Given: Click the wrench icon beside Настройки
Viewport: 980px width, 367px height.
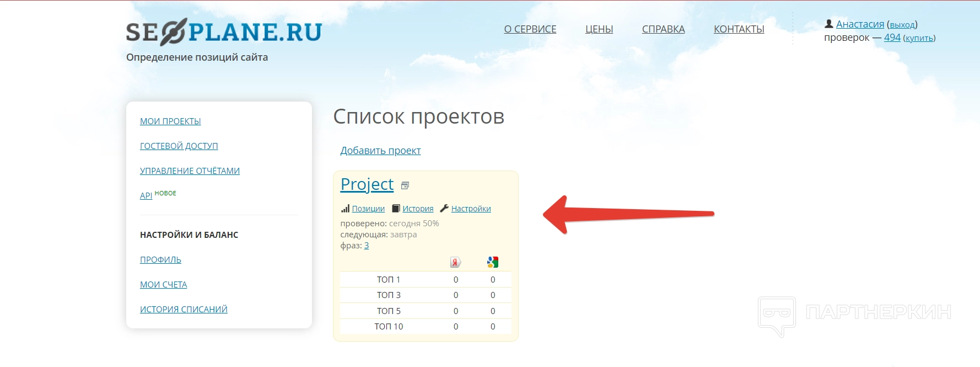Looking at the screenshot, I should (444, 209).
